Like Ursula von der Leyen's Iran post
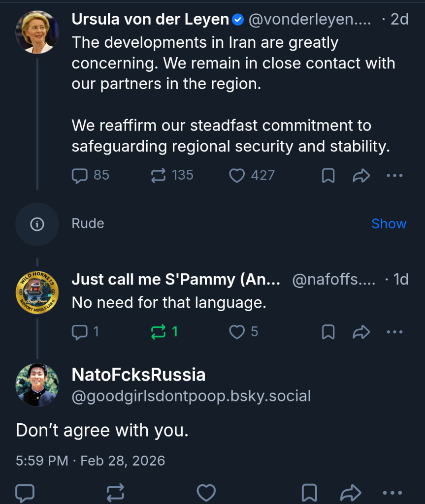 (x=237, y=176)
